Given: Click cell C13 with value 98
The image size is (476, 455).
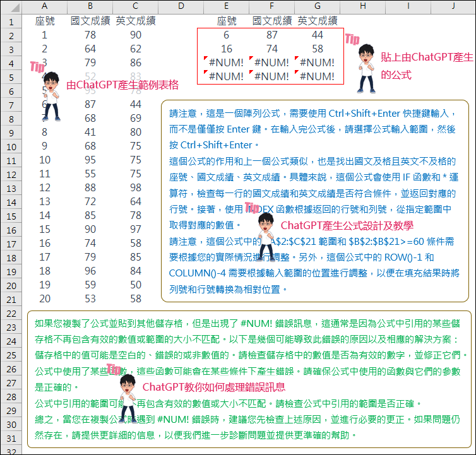Looking at the screenshot, I should click(x=136, y=187).
